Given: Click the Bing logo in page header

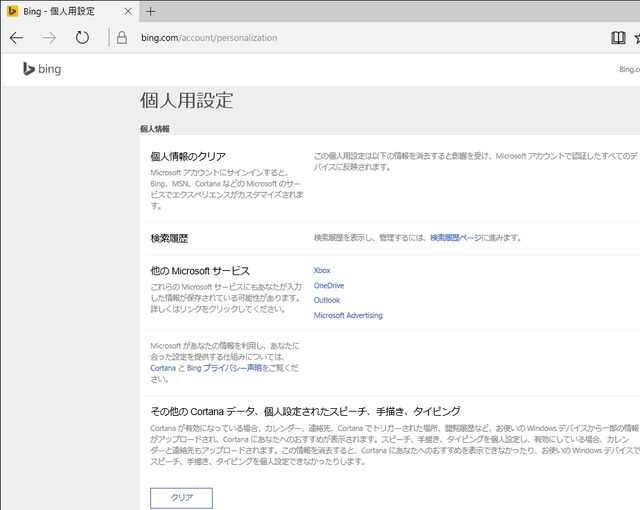Looking at the screenshot, I should click(x=42, y=69).
